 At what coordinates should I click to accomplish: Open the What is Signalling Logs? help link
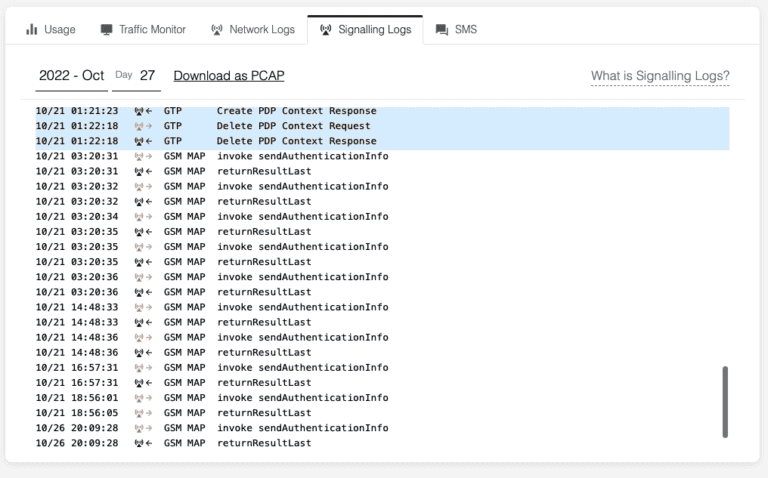tap(660, 76)
